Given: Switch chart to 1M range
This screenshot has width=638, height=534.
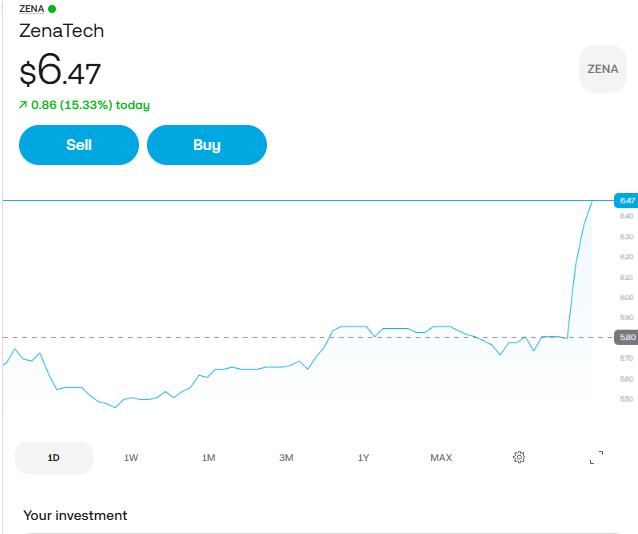Looking at the screenshot, I should click(x=209, y=457).
